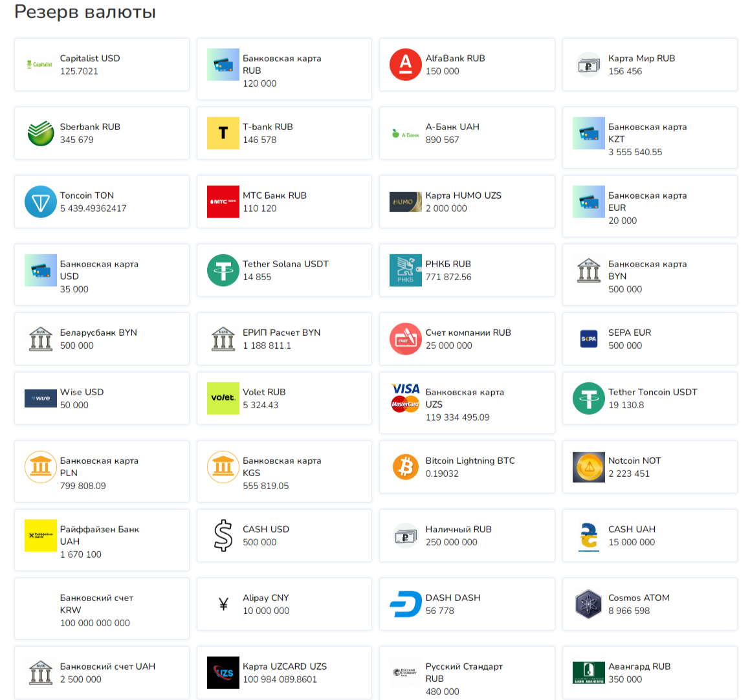
Task: Select the green Volet logo
Action: click(223, 399)
